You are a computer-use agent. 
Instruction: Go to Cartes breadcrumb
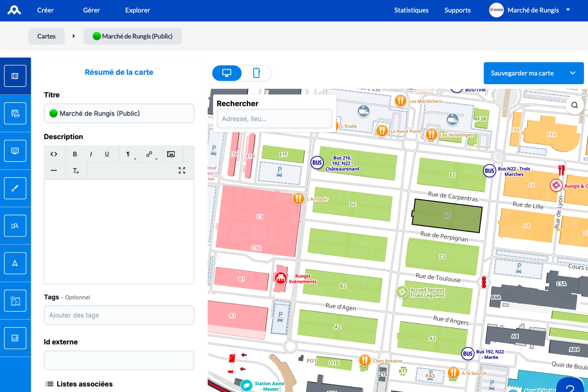click(x=47, y=36)
